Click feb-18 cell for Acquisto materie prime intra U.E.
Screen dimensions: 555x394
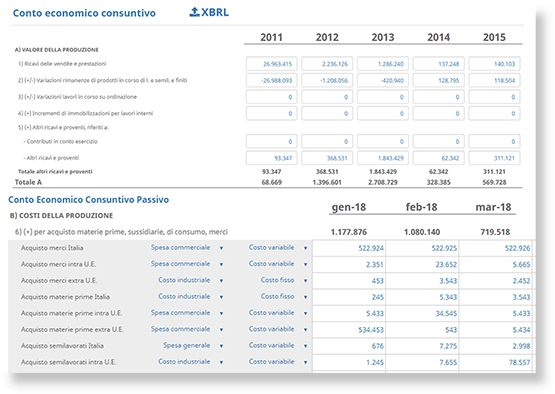point(422,313)
